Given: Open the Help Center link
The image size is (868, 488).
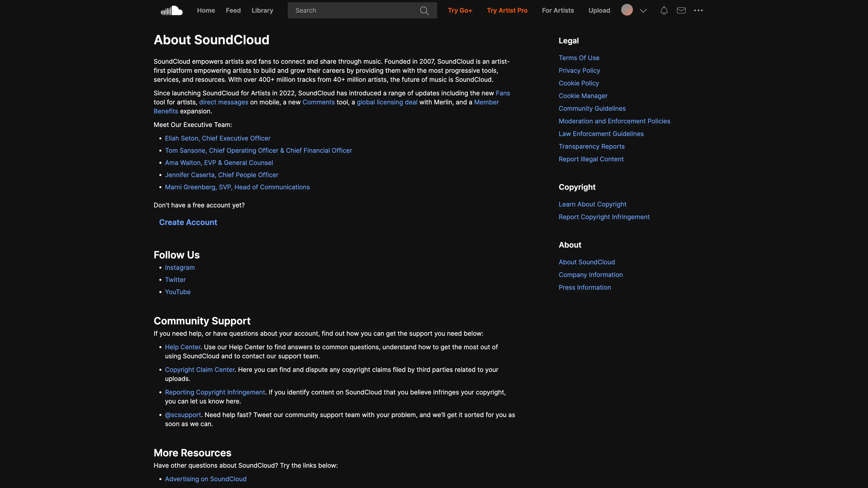Looking at the screenshot, I should (x=182, y=347).
